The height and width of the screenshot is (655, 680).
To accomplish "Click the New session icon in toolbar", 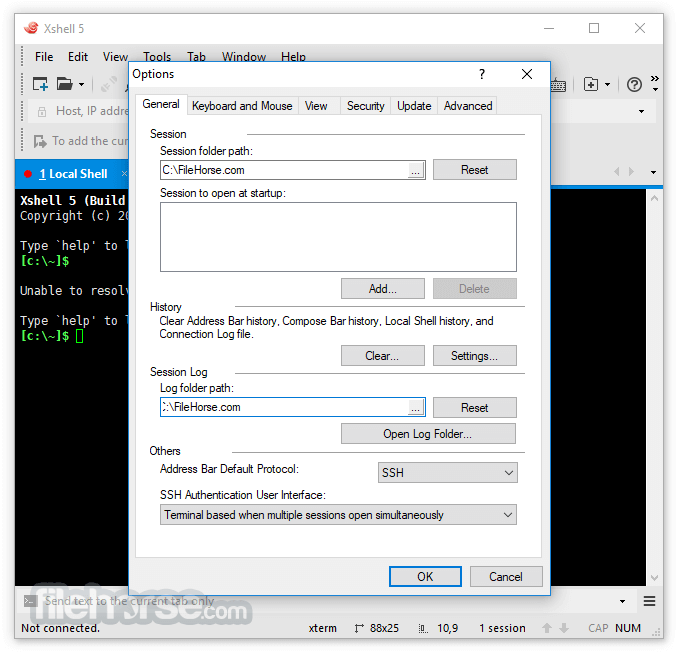I will click(x=40, y=84).
